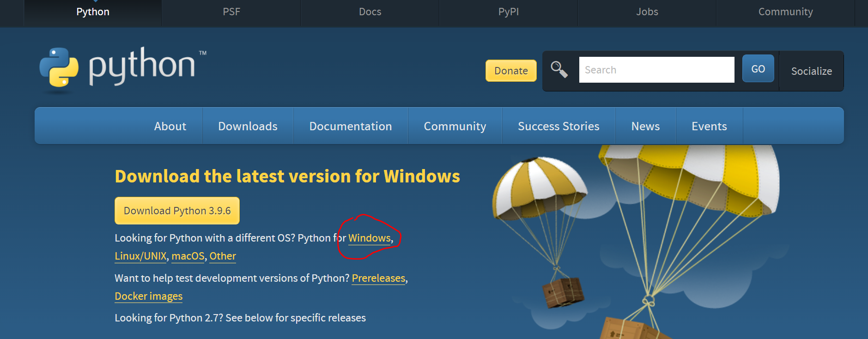
Task: Follow the Other platforms link
Action: pyautogui.click(x=223, y=256)
